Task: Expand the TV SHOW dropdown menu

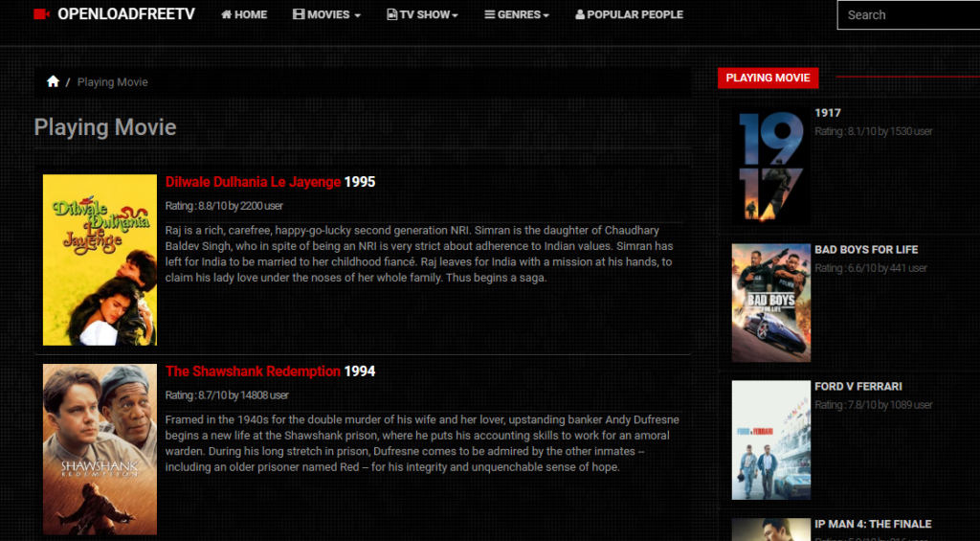Action: pos(423,14)
